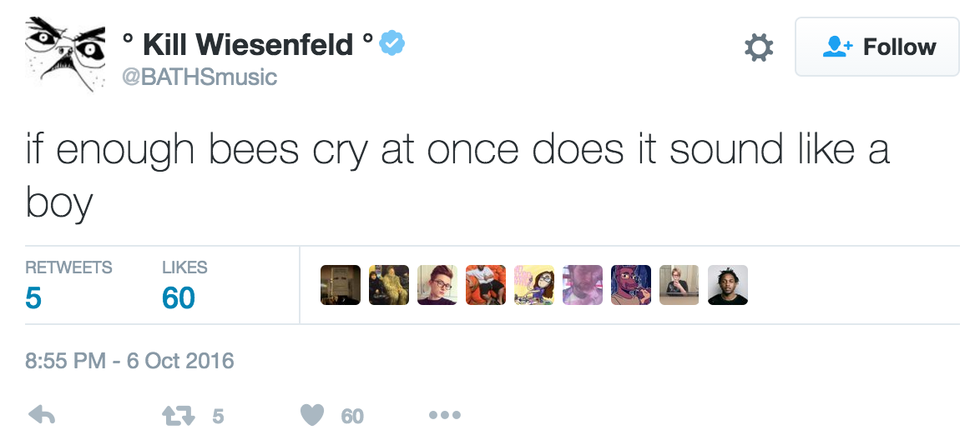The image size is (980, 445).
Task: Open the red-haired glasses liker avatar
Action: click(x=437, y=285)
